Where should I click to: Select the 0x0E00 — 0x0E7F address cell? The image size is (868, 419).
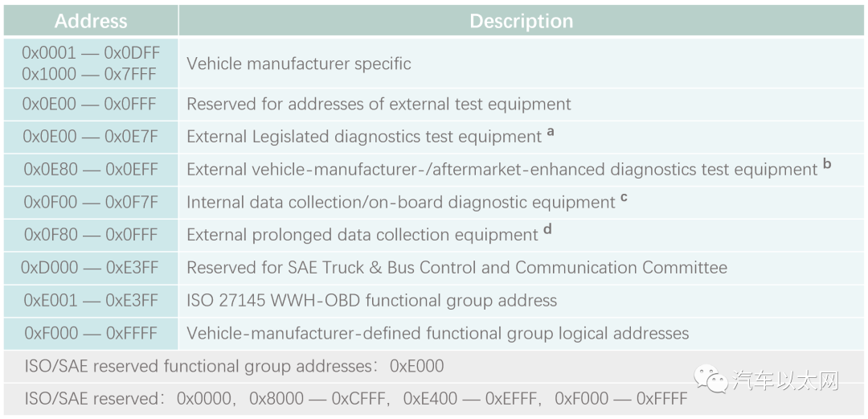pos(91,137)
